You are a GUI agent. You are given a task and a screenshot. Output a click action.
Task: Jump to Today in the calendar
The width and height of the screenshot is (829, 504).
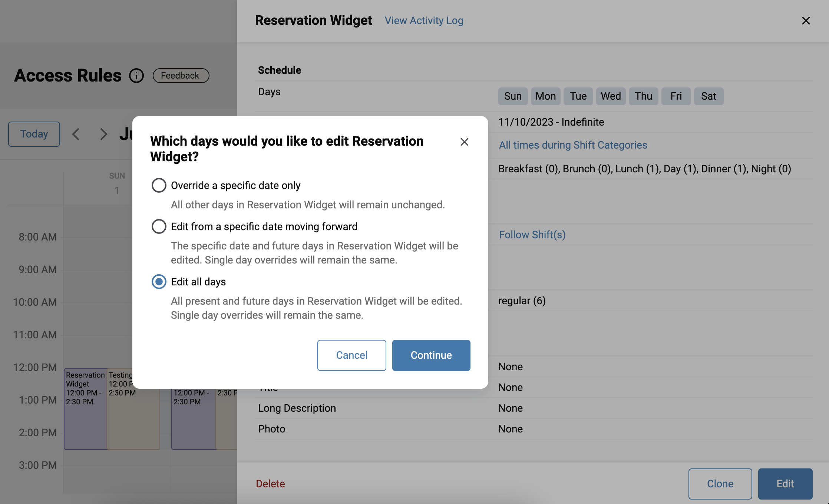point(34,134)
